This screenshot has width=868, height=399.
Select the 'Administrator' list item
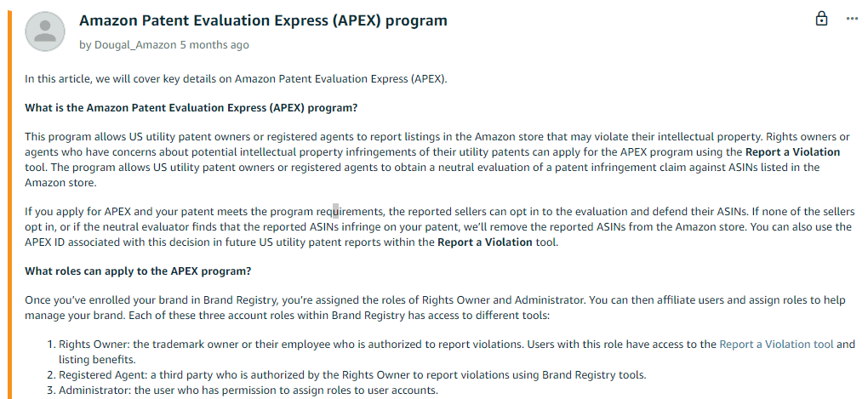pos(248,390)
